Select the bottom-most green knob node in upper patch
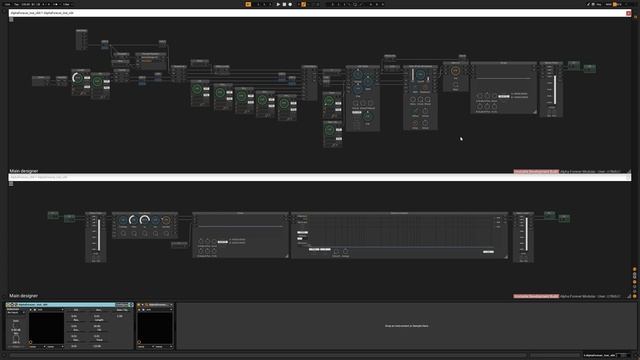 click(x=332, y=134)
